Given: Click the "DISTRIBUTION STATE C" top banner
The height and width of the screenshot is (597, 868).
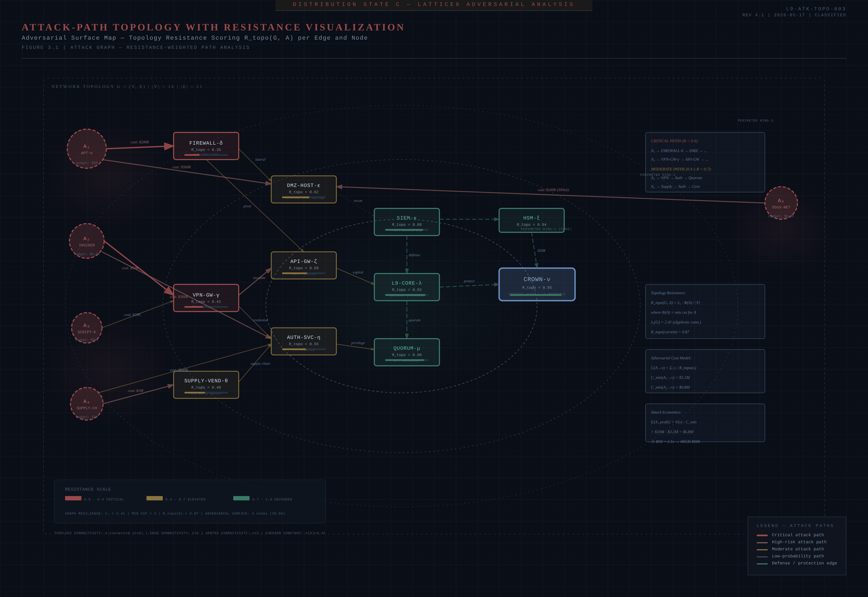Looking at the screenshot, I should coord(434,5).
